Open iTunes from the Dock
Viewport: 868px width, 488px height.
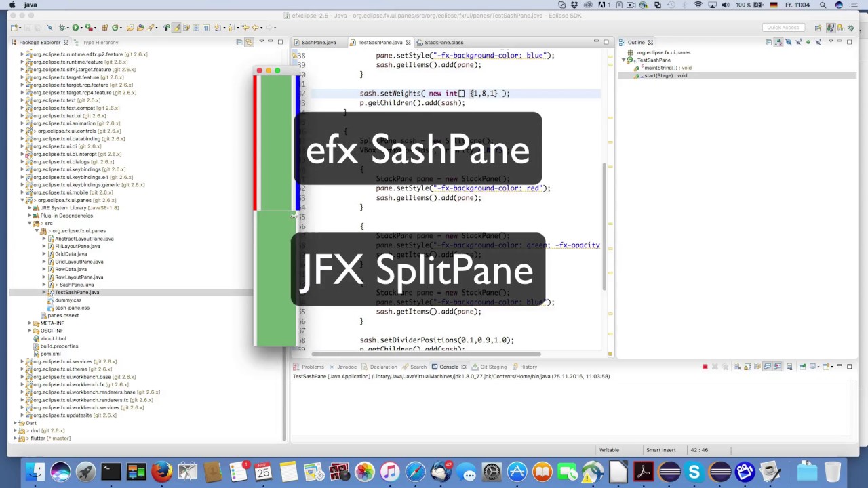click(x=390, y=472)
